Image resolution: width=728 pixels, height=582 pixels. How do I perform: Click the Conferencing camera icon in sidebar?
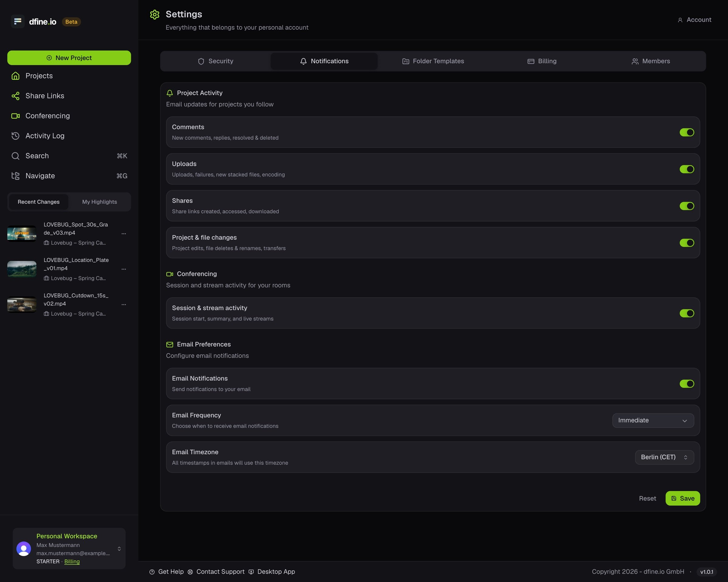15,116
